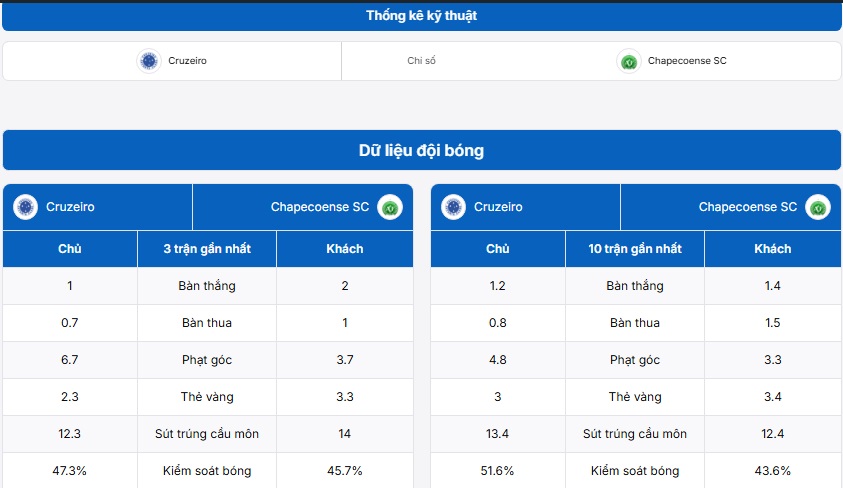Click away goals conceded value 1.5

coord(773,323)
